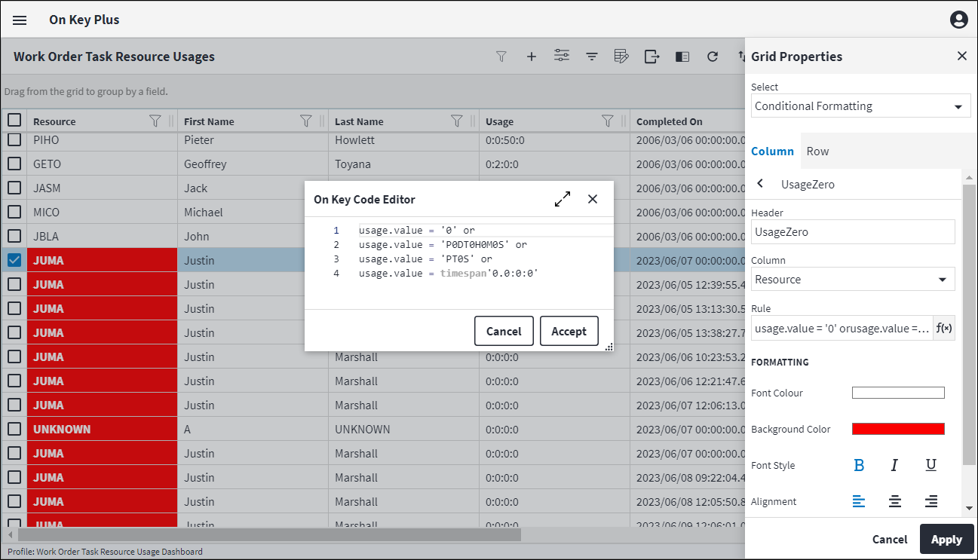Pick the red Background Color swatch
The height and width of the screenshot is (560, 978).
(897, 429)
